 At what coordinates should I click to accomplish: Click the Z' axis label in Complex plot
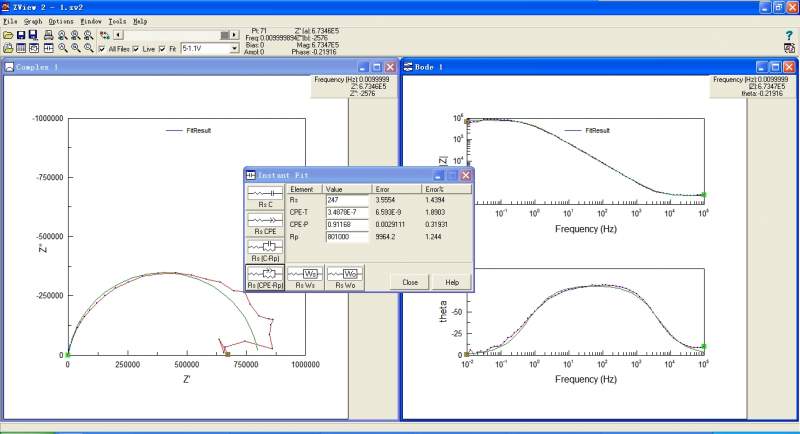click(x=187, y=379)
